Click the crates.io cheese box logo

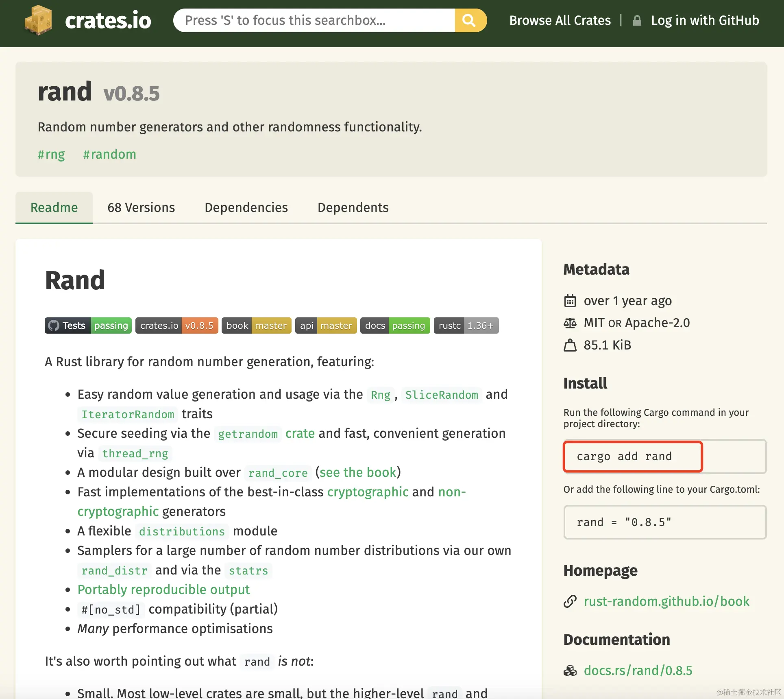(x=38, y=20)
